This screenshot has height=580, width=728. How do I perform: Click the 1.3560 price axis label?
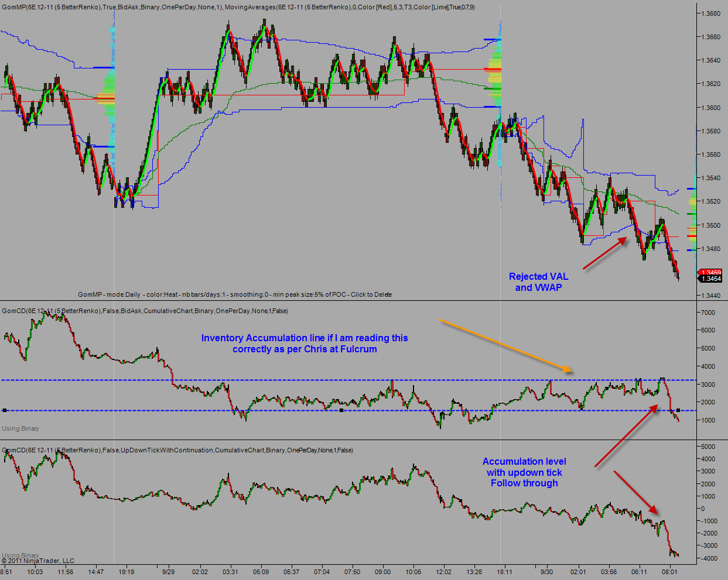pyautogui.click(x=710, y=155)
